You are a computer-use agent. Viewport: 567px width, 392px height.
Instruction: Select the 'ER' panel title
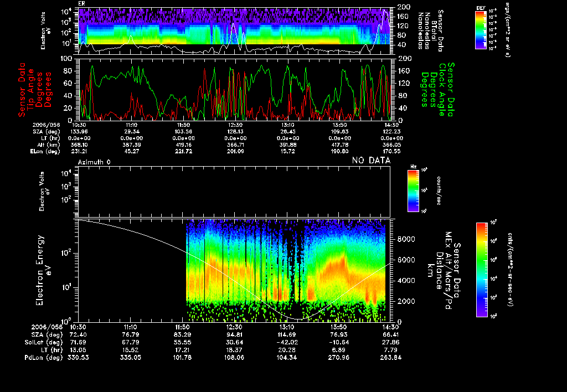coord(81,4)
